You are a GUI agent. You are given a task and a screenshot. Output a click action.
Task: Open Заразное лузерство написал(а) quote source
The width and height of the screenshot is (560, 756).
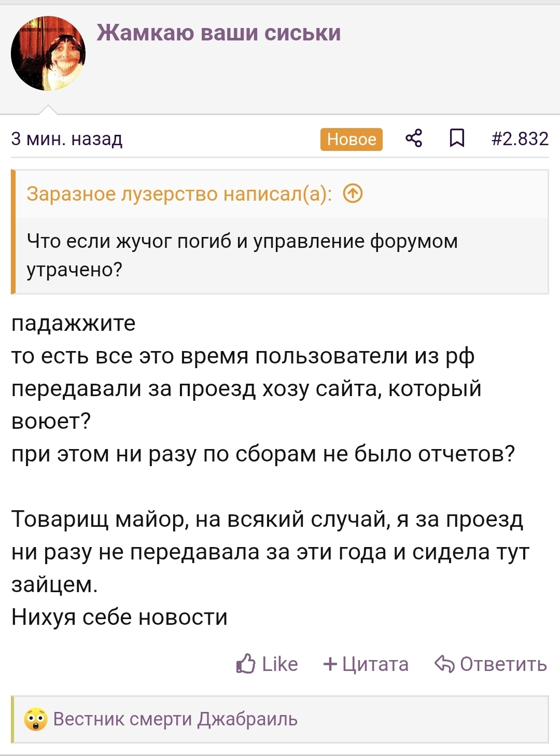point(179,194)
